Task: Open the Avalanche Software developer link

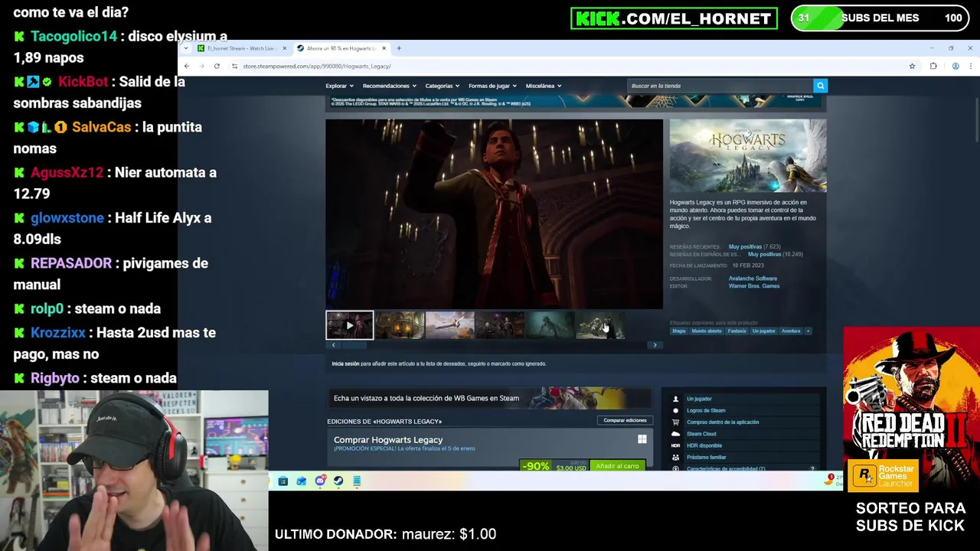Action: [753, 279]
